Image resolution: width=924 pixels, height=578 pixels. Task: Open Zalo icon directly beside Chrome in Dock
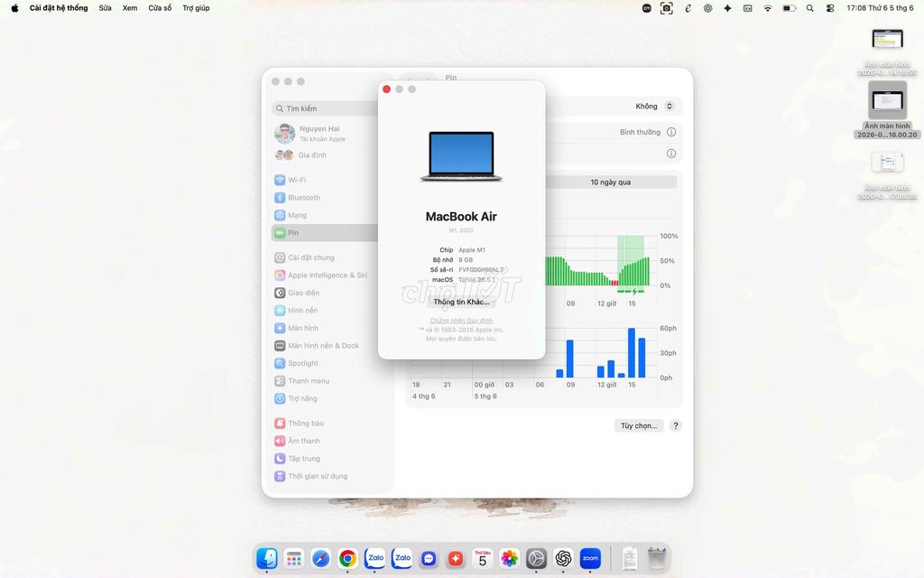374,558
